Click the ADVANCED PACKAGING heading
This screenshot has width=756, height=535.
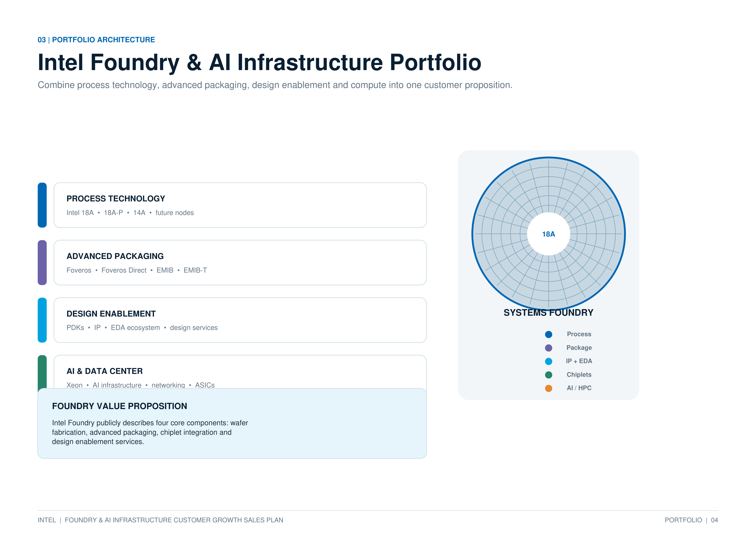pyautogui.click(x=115, y=256)
